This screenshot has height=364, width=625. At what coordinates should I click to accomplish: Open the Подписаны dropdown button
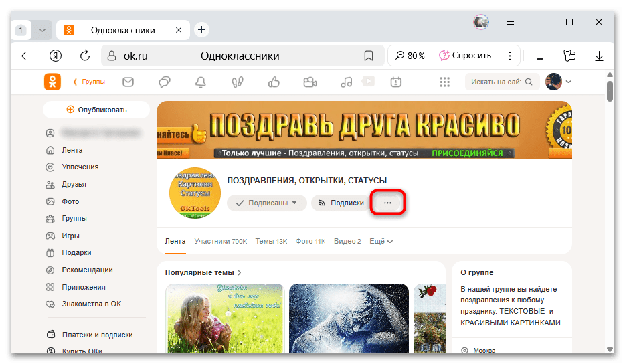[x=266, y=203]
